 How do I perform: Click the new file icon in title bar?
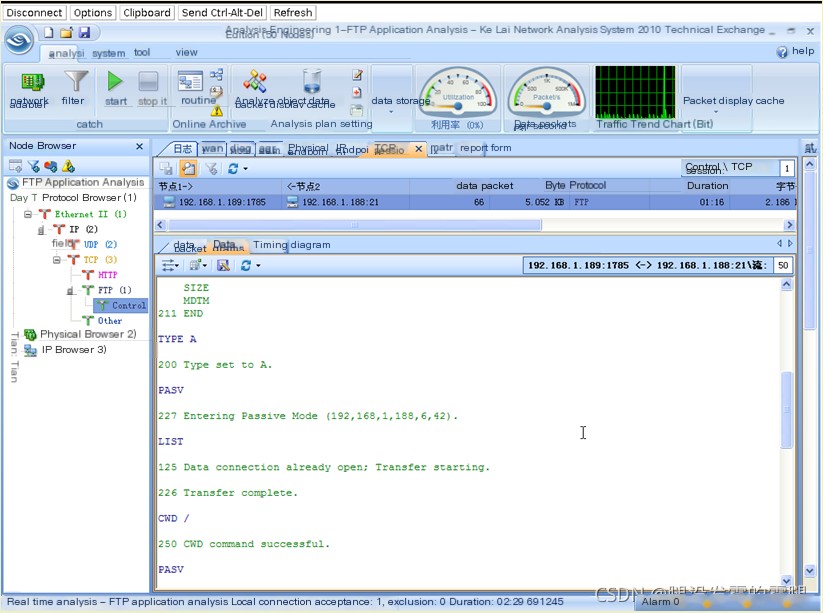pyautogui.click(x=49, y=33)
